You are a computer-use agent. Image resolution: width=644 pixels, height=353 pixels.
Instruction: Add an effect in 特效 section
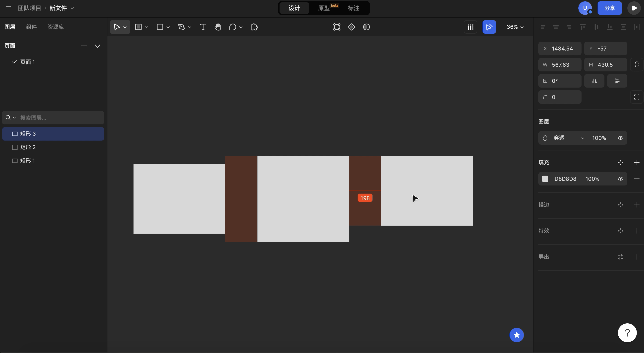tap(637, 231)
